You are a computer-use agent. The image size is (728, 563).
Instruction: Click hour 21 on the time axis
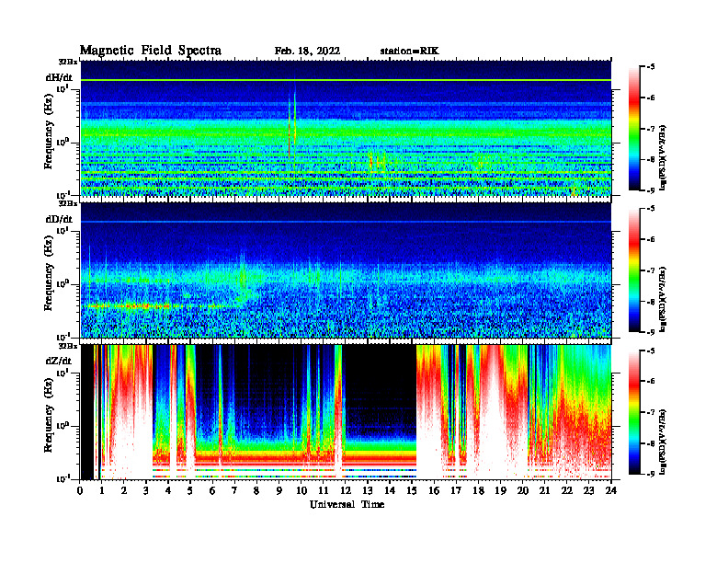[x=544, y=490]
